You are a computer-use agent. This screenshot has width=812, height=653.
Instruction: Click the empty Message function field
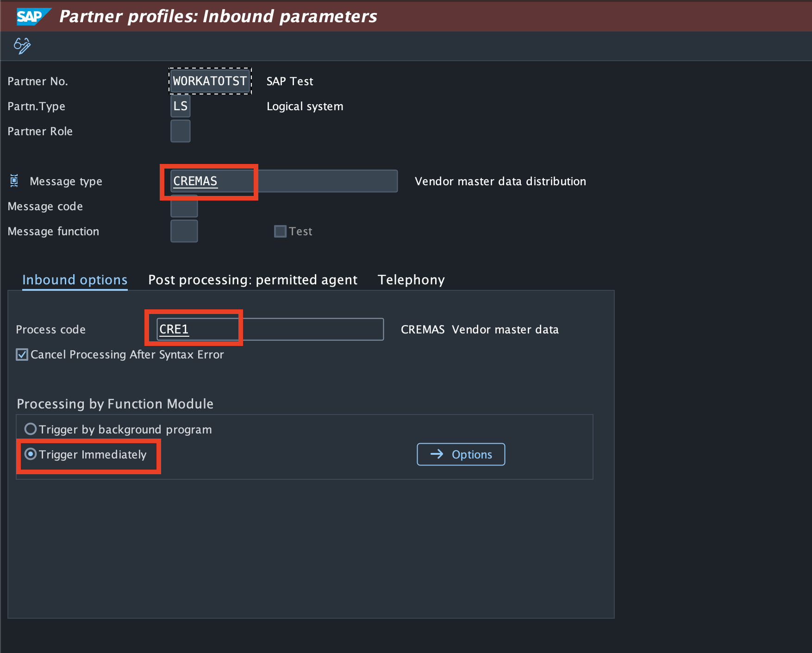pos(184,231)
